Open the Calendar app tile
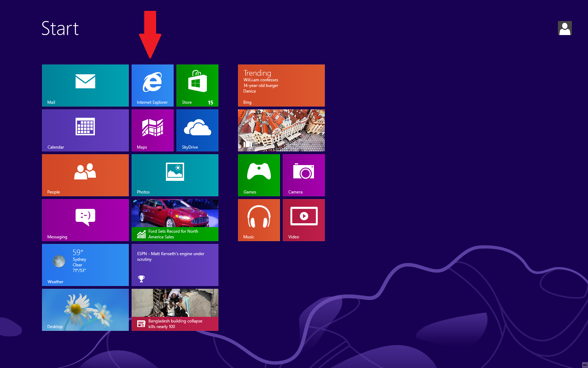588x368 pixels. pyautogui.click(x=85, y=130)
